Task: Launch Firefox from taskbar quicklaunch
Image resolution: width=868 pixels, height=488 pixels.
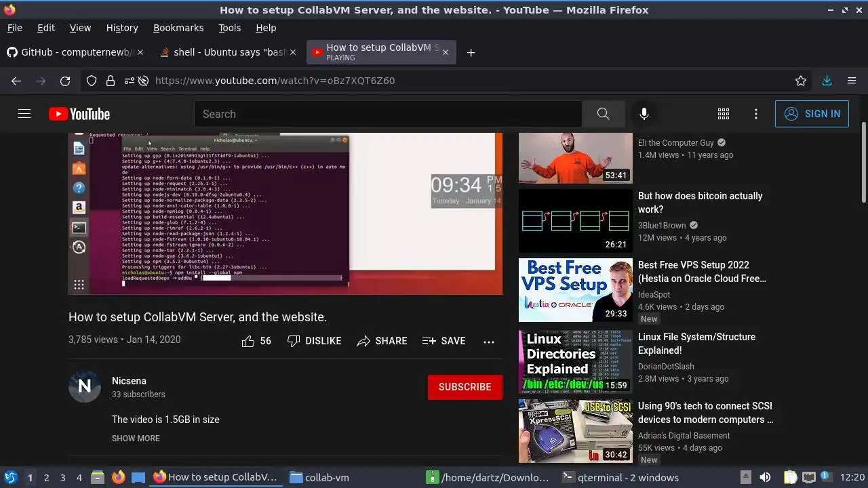Action: (x=118, y=477)
